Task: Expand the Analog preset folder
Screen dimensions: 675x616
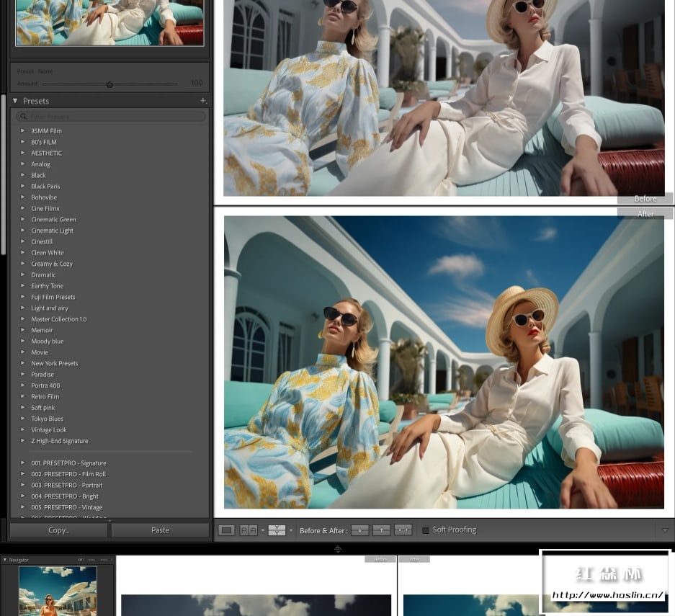Action: tap(23, 164)
